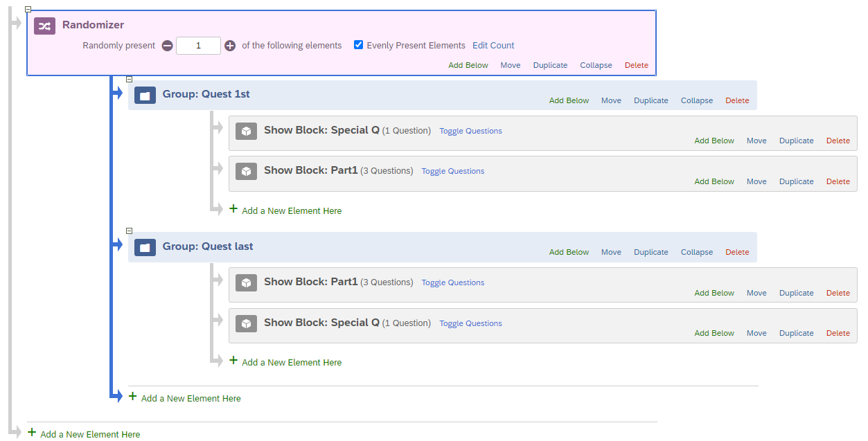Viewport: 868px width, 441px height.
Task: Toggle Questions for Special Q in Quest last
Action: point(470,323)
